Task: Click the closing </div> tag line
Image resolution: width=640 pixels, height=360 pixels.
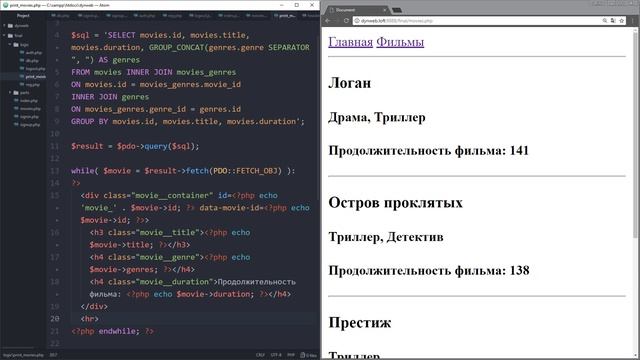Action: click(x=94, y=306)
